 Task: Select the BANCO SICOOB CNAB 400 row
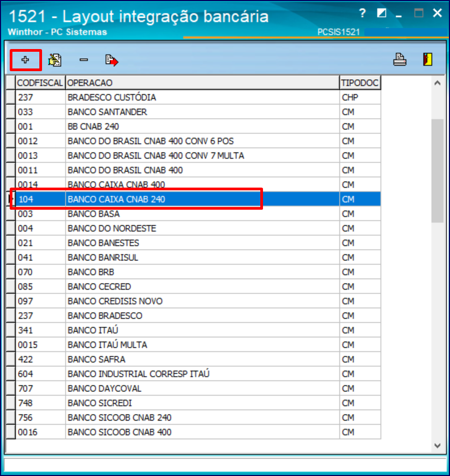pos(198,432)
